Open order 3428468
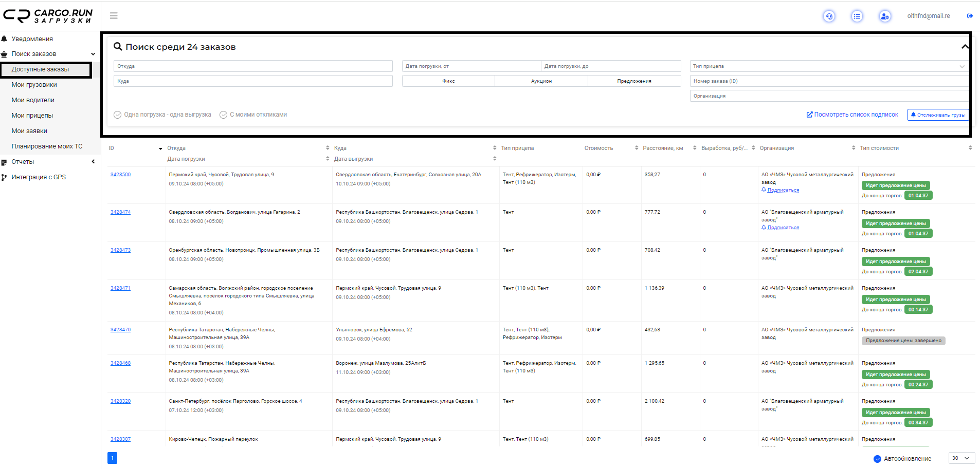Image resolution: width=980 pixels, height=469 pixels. point(120,363)
